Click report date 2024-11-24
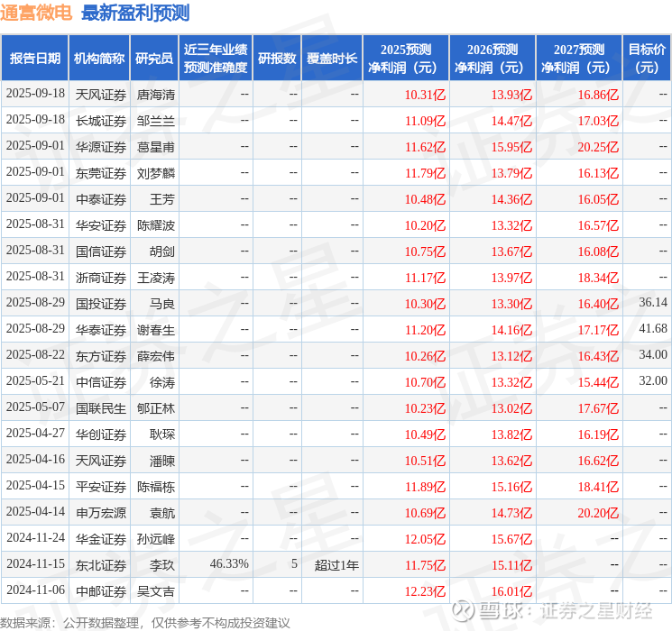 pos(35,537)
